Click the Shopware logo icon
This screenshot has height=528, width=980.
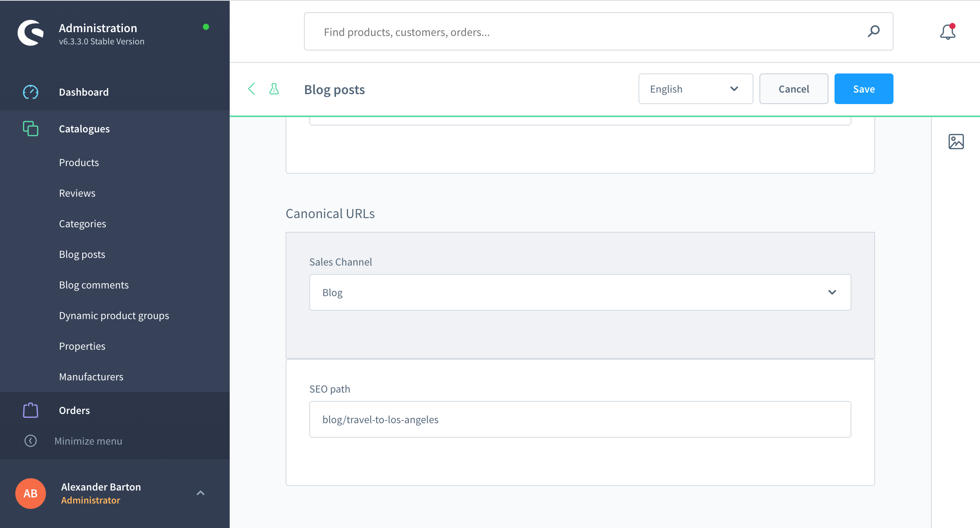click(x=31, y=33)
